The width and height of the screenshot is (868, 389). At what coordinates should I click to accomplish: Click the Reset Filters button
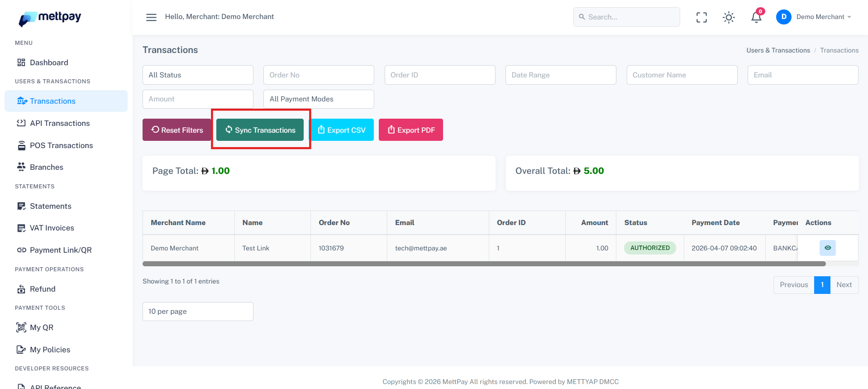(x=177, y=130)
